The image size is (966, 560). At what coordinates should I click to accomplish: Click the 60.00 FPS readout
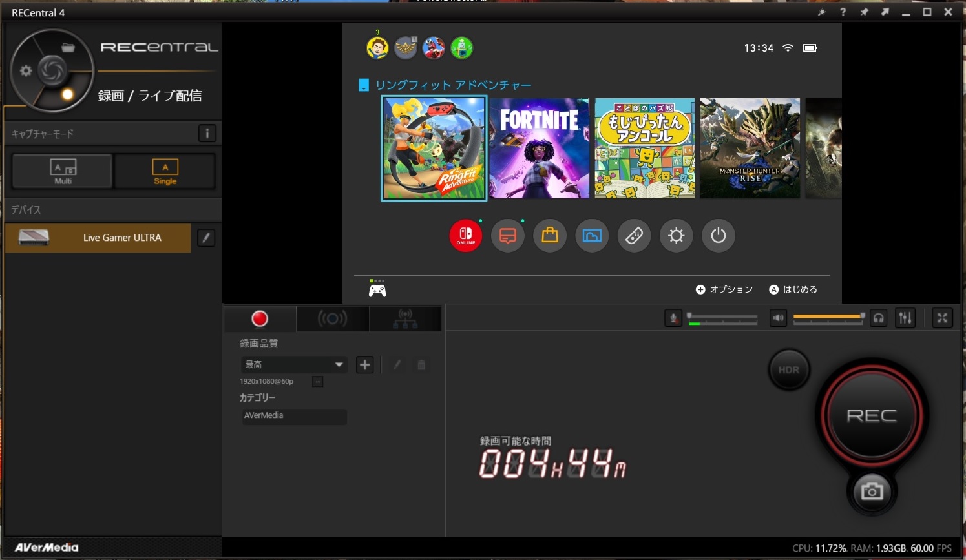[x=931, y=548]
